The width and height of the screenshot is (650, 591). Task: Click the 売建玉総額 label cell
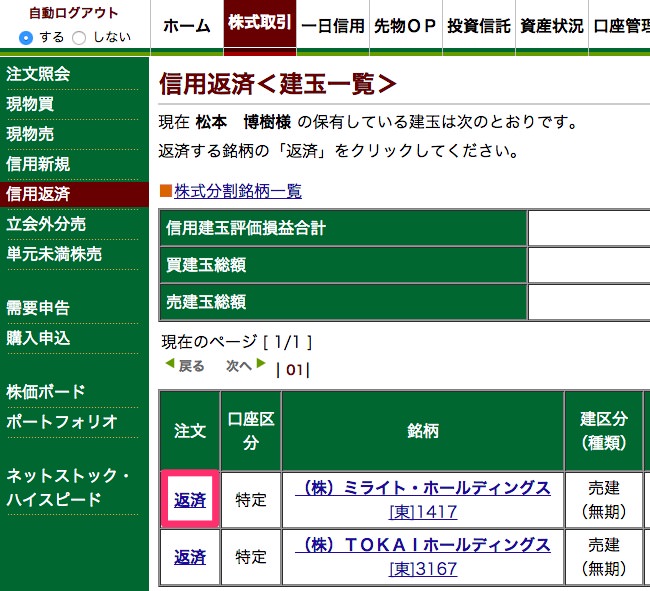(x=343, y=302)
